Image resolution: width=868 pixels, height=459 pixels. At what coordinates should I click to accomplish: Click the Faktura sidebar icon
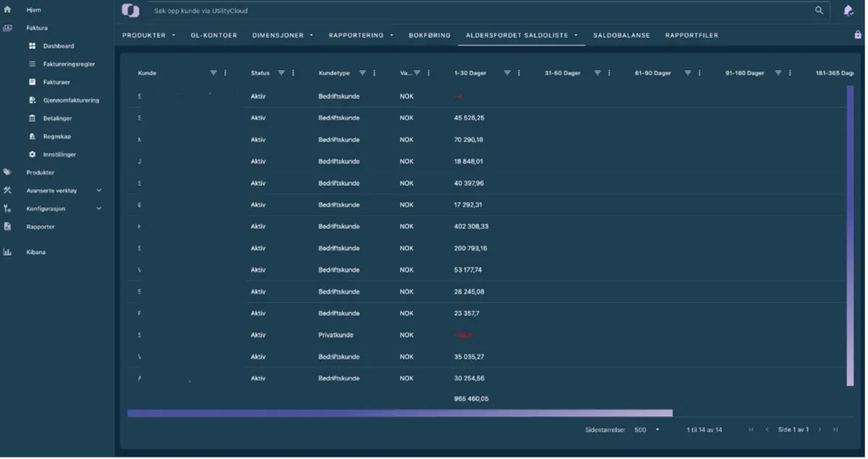[x=7, y=28]
